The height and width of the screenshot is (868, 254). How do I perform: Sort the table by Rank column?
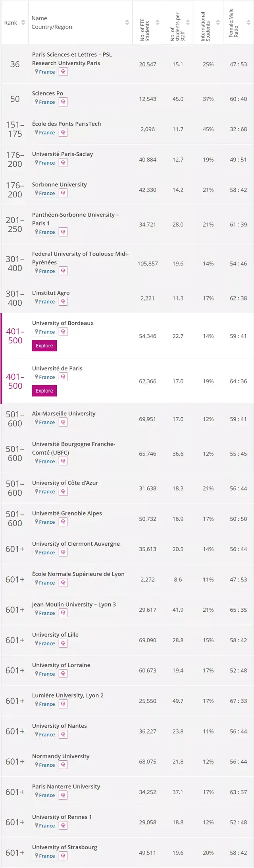23,23
